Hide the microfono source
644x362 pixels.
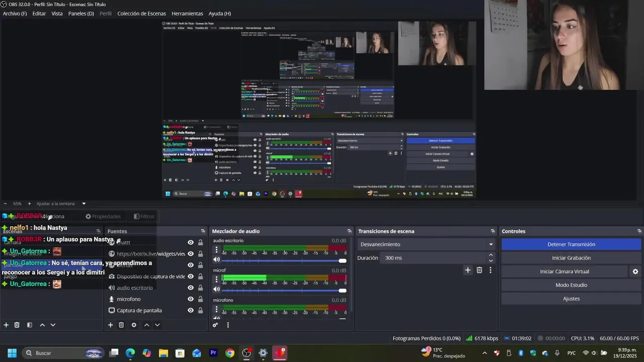tap(191, 299)
